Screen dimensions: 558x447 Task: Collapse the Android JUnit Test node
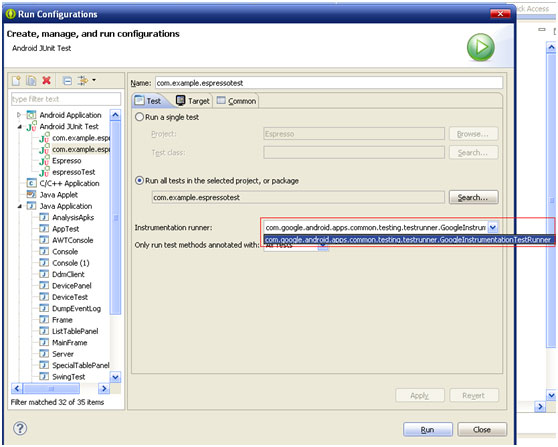(19, 127)
